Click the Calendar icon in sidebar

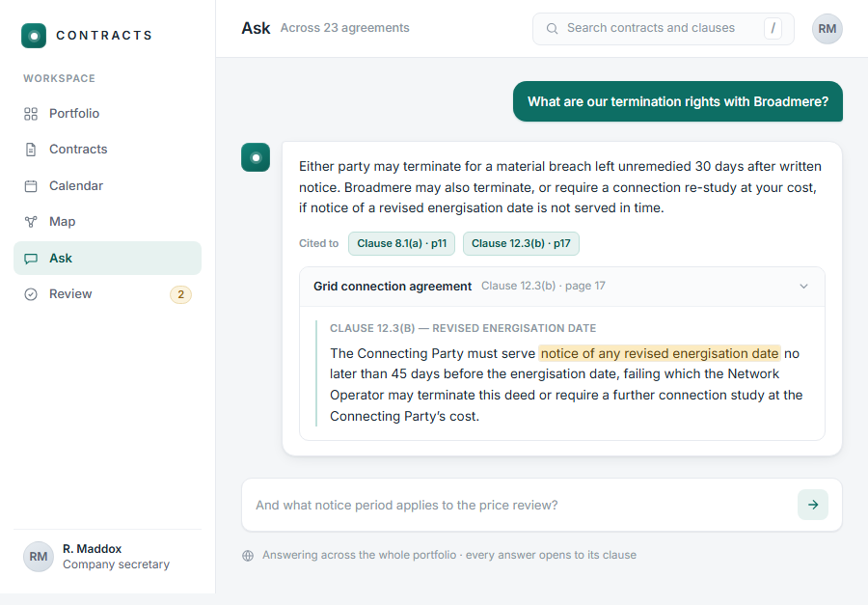point(31,186)
